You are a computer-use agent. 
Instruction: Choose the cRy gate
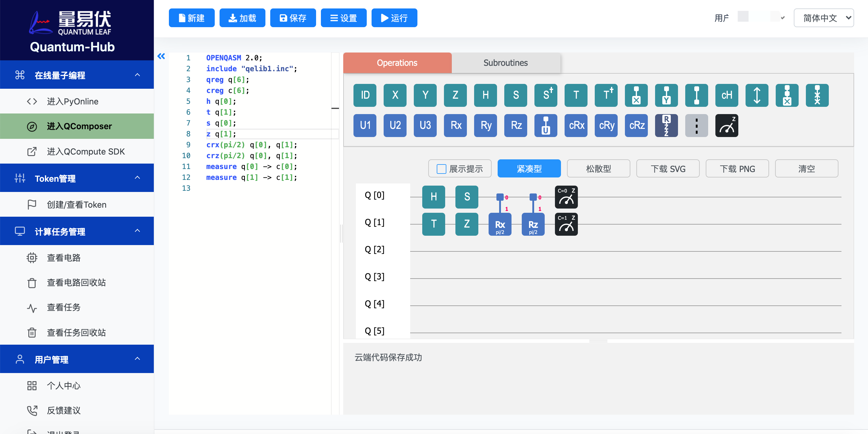pyautogui.click(x=606, y=126)
